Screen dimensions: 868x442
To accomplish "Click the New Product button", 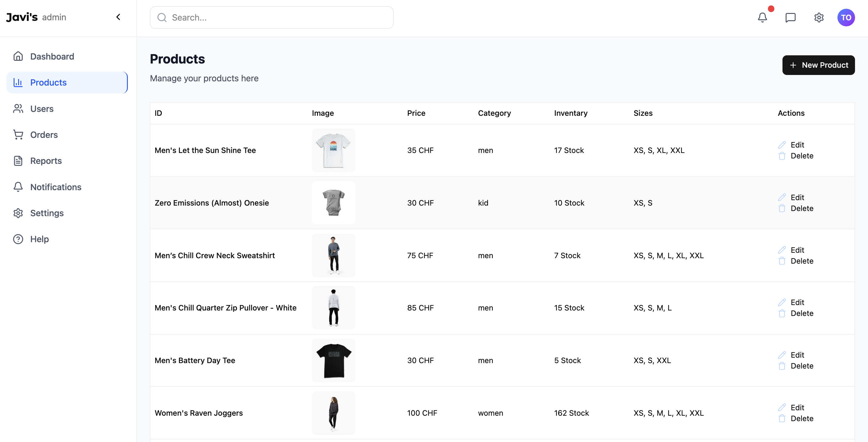I will (x=818, y=65).
